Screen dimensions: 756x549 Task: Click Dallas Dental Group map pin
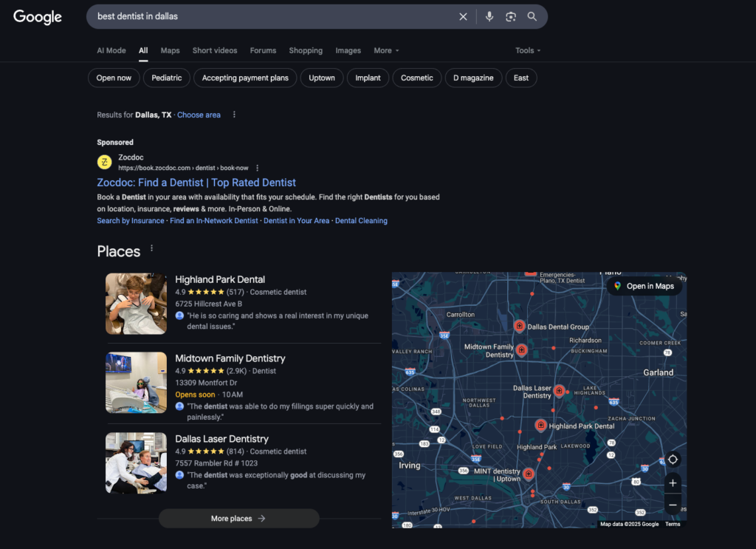pyautogui.click(x=519, y=326)
